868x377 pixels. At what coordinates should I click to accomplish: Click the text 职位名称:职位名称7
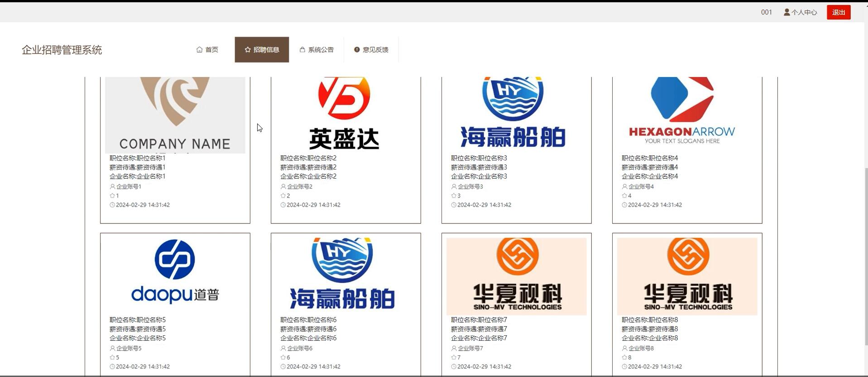[479, 320]
